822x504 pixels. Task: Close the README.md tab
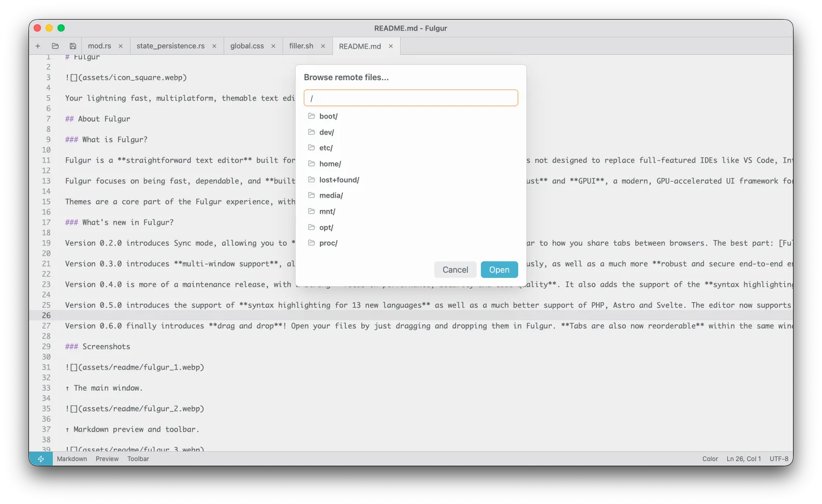click(x=391, y=46)
